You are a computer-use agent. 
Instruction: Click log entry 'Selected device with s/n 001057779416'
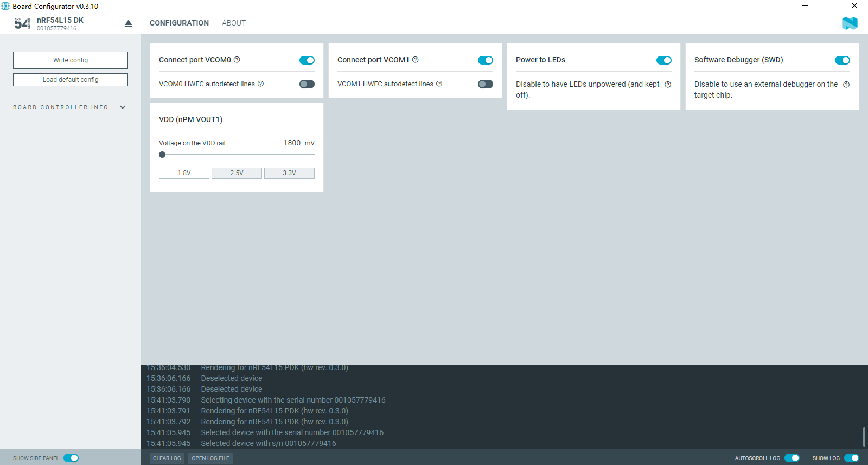[x=269, y=443]
